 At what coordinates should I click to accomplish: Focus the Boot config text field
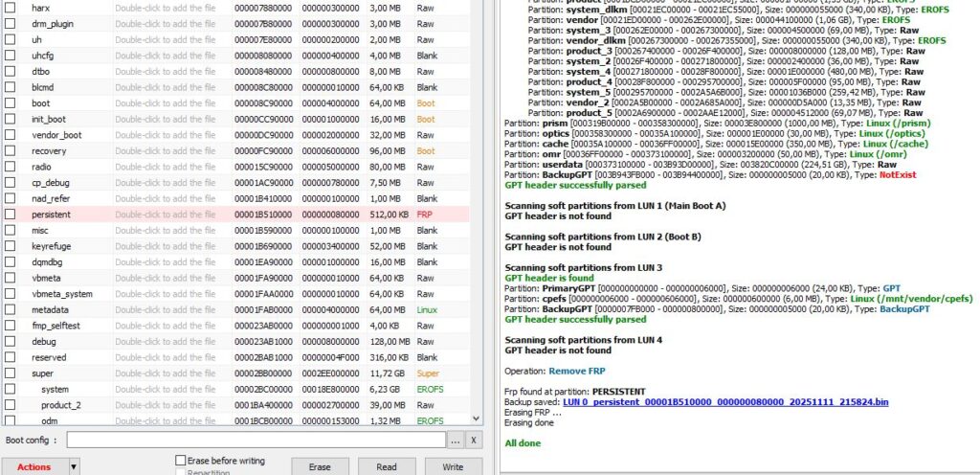[256, 440]
